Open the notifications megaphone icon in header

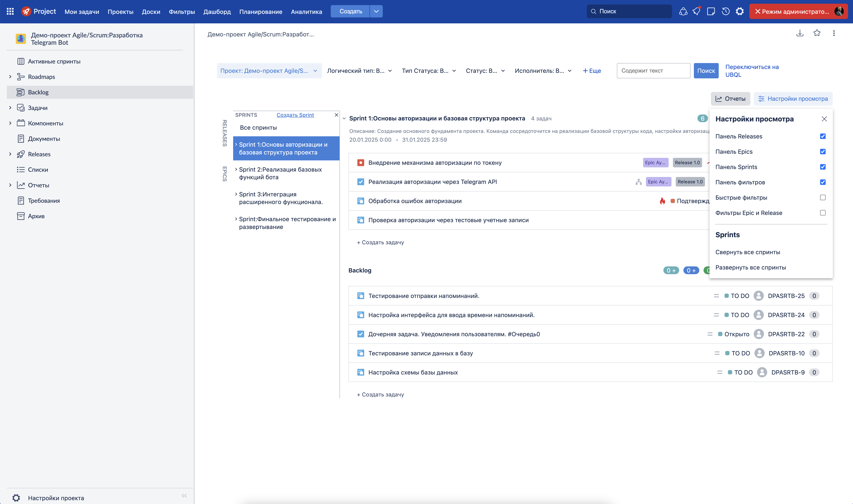[x=697, y=11]
